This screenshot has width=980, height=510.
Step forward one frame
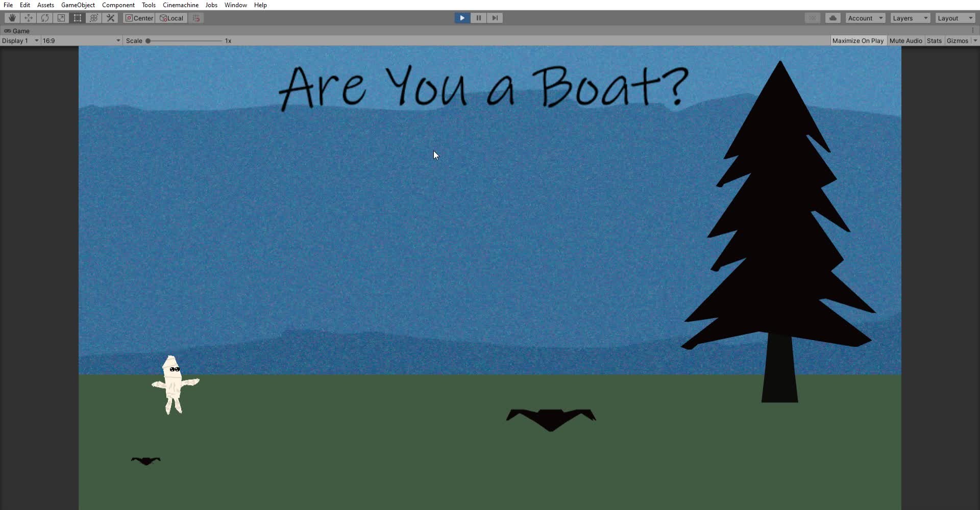click(495, 18)
